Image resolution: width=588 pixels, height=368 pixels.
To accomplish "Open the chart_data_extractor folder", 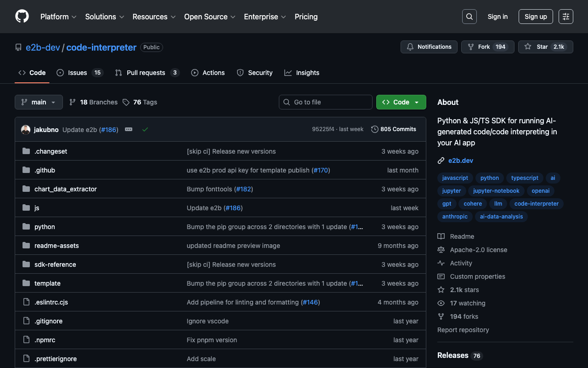I will (65, 189).
